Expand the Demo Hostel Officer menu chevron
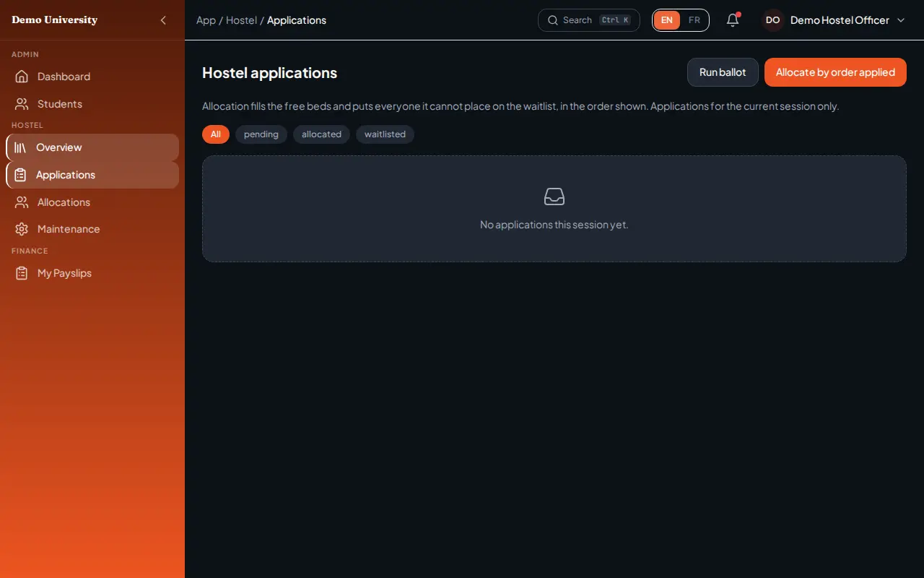The width and height of the screenshot is (924, 578). point(901,20)
